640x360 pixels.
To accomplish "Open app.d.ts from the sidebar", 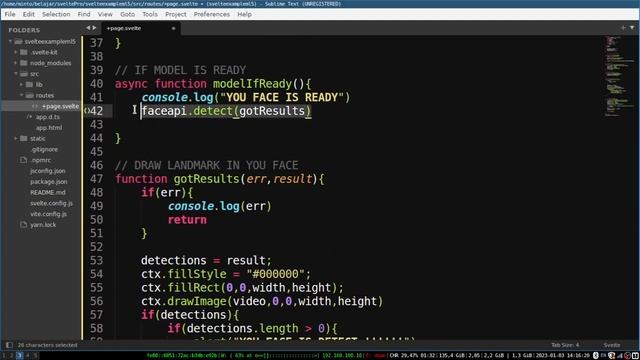I will pyautogui.click(x=48, y=117).
